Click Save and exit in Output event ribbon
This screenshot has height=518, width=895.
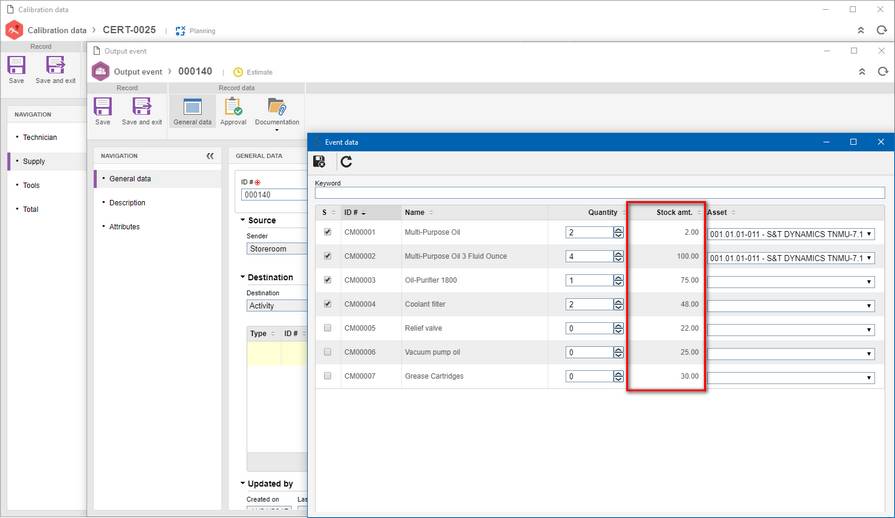pos(142,111)
